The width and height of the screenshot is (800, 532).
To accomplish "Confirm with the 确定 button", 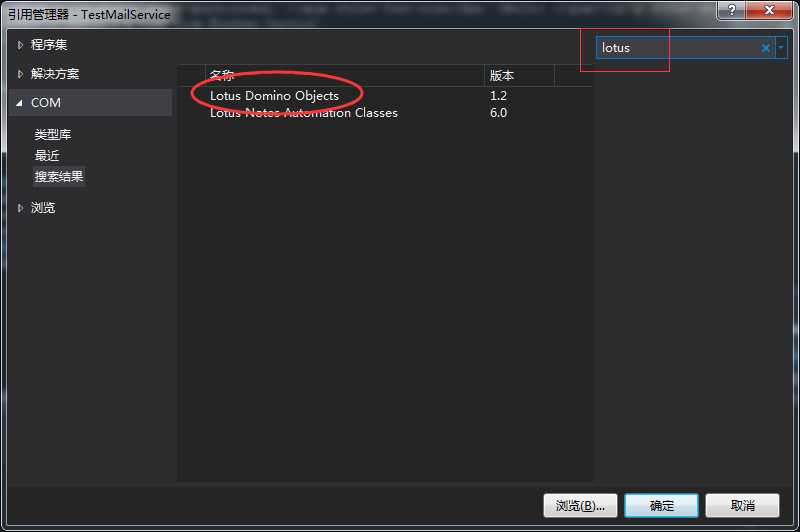I will coord(661,505).
